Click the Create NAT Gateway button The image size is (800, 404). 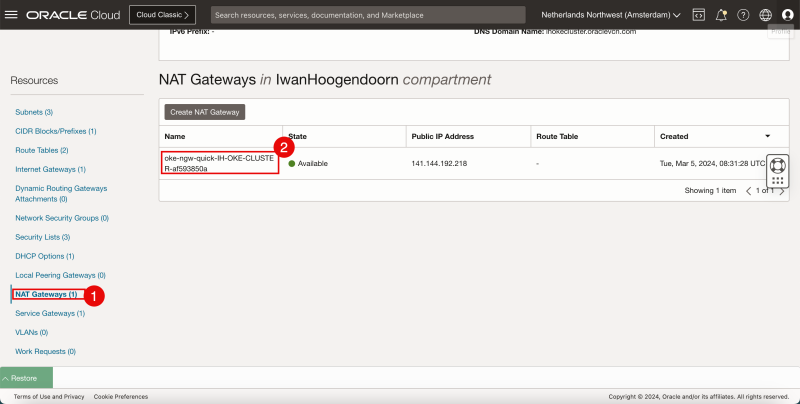tap(204, 112)
